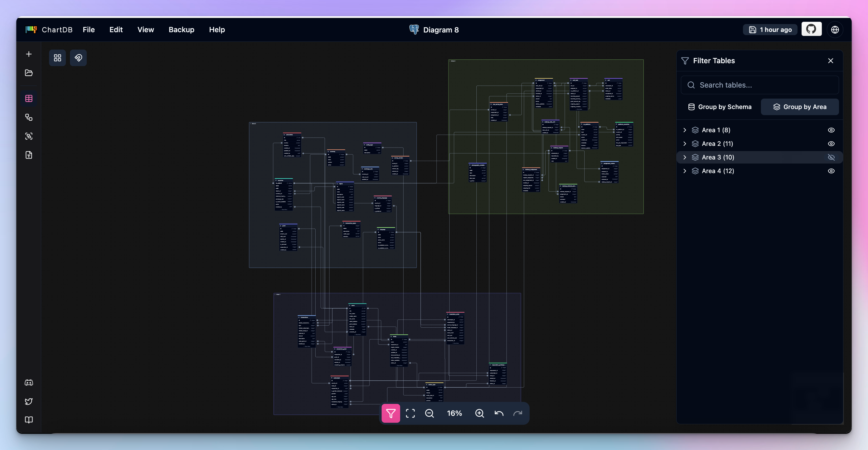Toggle visibility of Area 4 tables
Screen dimensions: 868x450
[831, 171]
